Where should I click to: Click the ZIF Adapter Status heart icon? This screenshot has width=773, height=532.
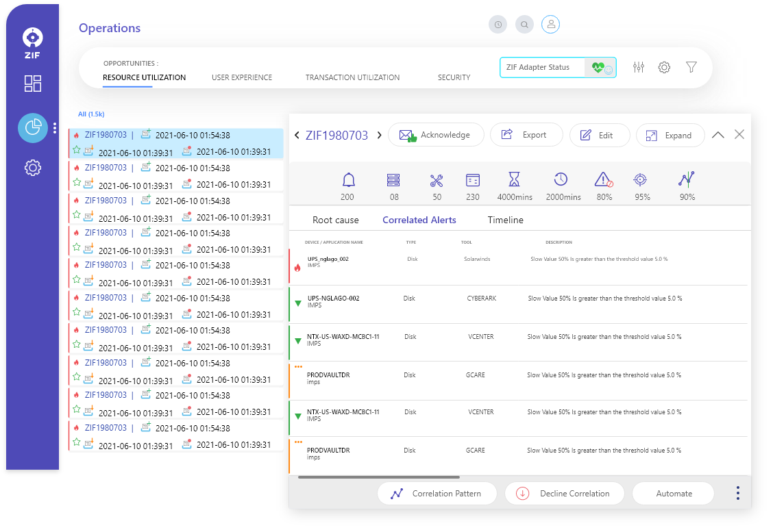[600, 67]
